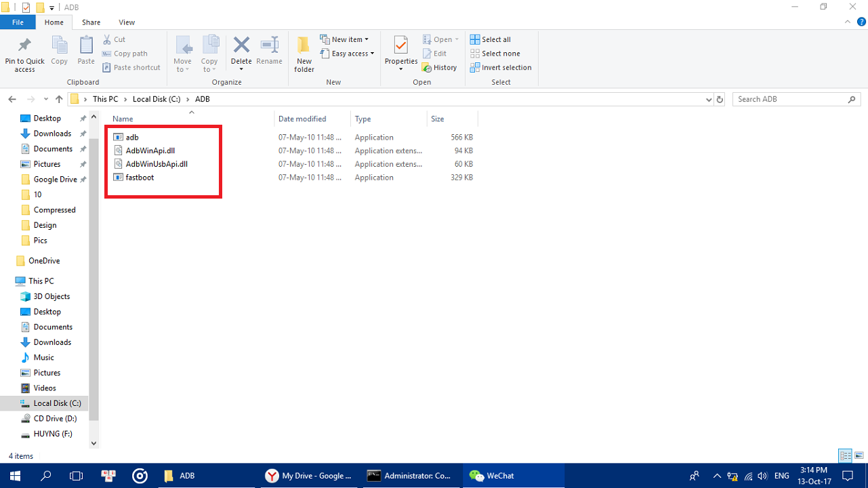Click the Copy icon in the Clipboard group
The height and width of the screenshot is (488, 868).
click(x=60, y=45)
